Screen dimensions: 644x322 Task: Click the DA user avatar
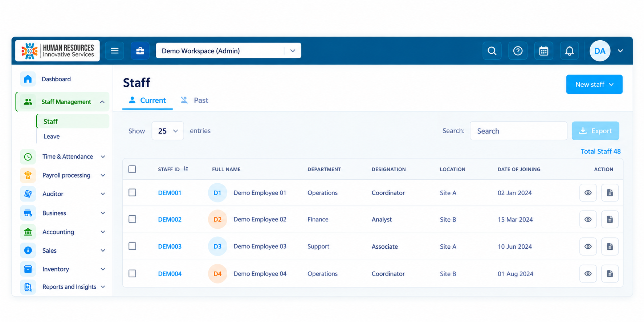pyautogui.click(x=600, y=51)
